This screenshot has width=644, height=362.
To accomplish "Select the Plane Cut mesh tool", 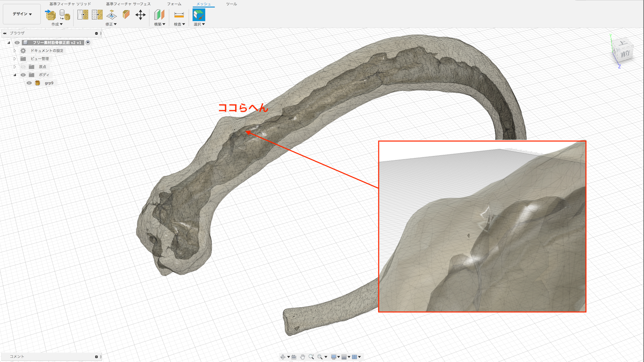I will tap(126, 14).
